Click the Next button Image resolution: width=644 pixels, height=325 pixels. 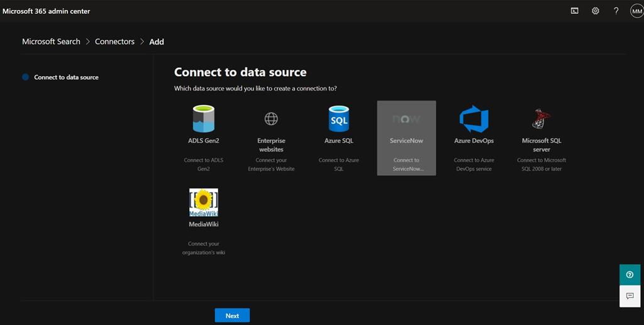click(232, 316)
